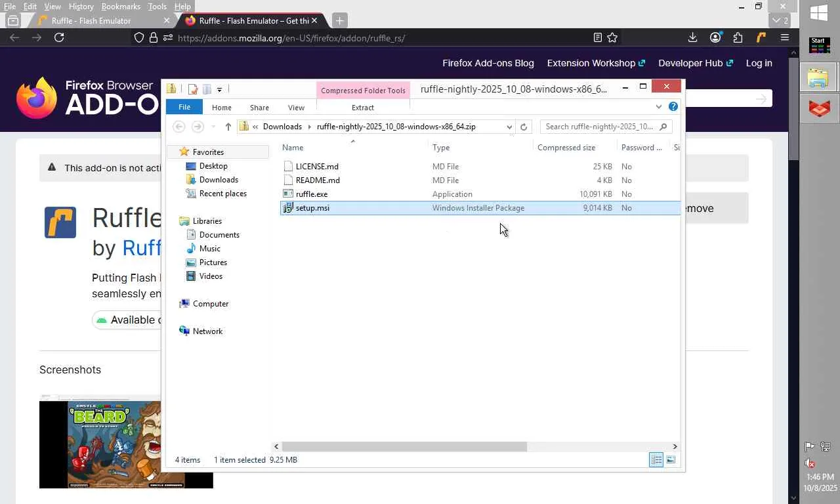Expand breadcrumb chevron after Downloads
Screen dimensions: 840x504
pos(309,127)
